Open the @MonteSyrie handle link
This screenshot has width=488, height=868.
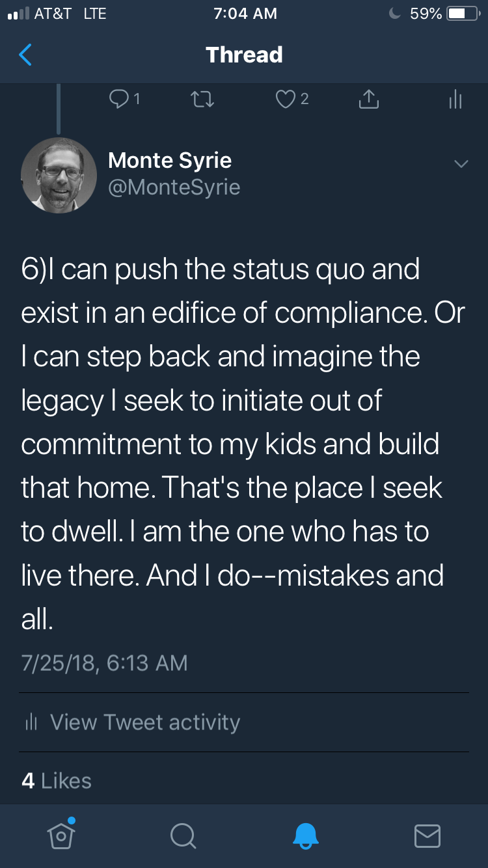point(174,187)
